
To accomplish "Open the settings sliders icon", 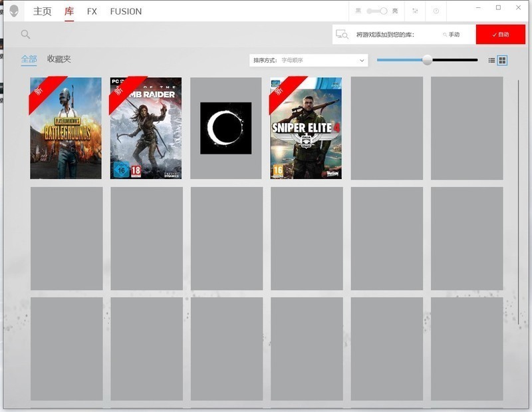I will pos(416,11).
